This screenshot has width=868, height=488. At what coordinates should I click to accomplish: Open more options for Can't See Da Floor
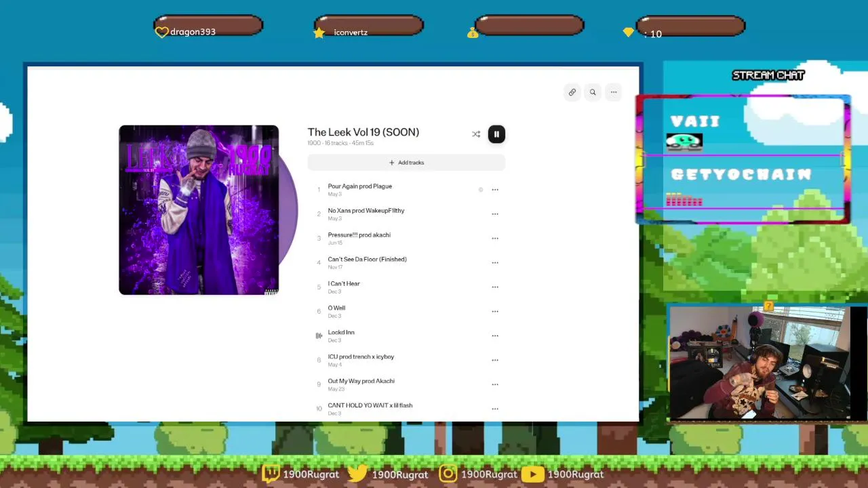pyautogui.click(x=495, y=263)
